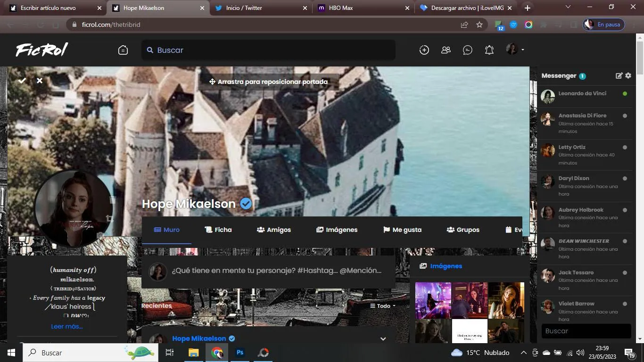
Task: Show hidden system tray icons
Action: (x=524, y=353)
